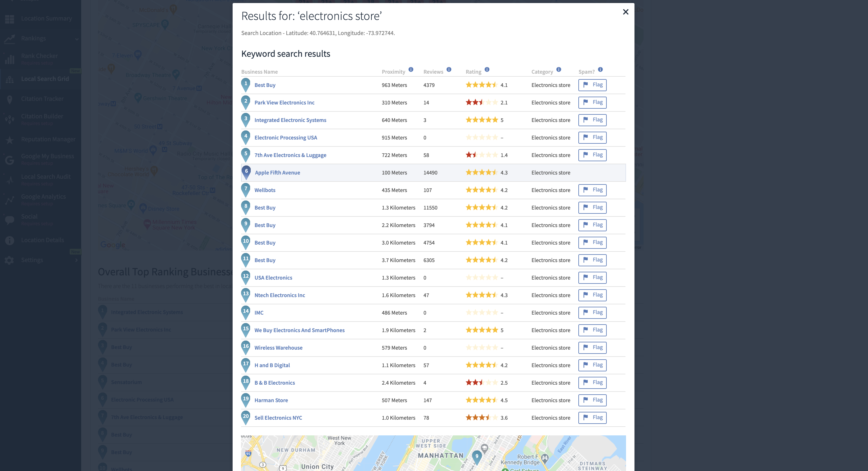Viewport: 868px width, 471px height.
Task: Click rank 13 pin for Ntech Electronics
Action: (246, 295)
